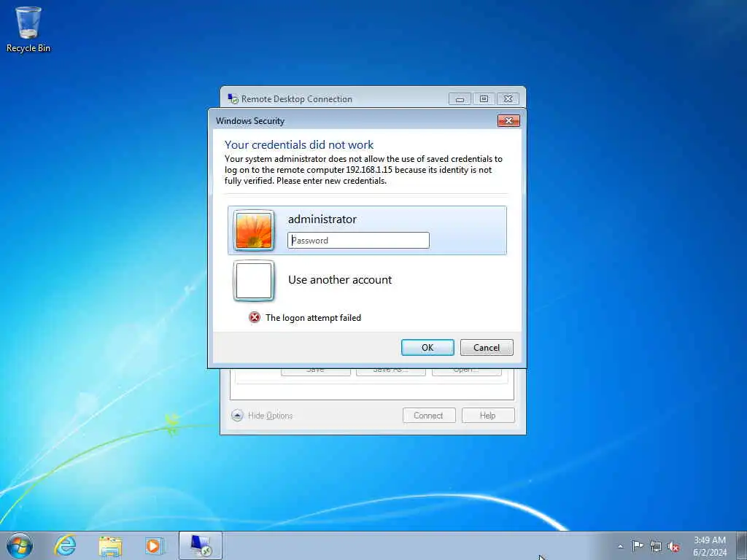
Task: Click the Windows Start orb
Action: click(20, 545)
